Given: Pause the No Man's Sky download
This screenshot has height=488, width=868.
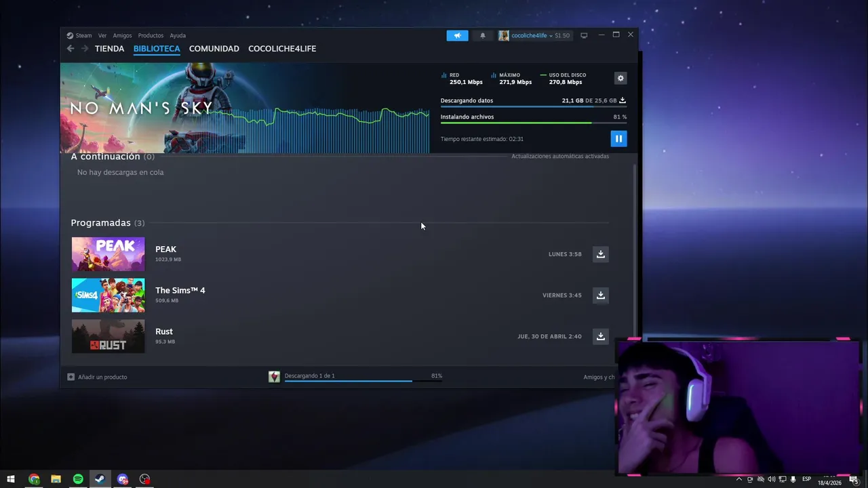Looking at the screenshot, I should (x=618, y=138).
